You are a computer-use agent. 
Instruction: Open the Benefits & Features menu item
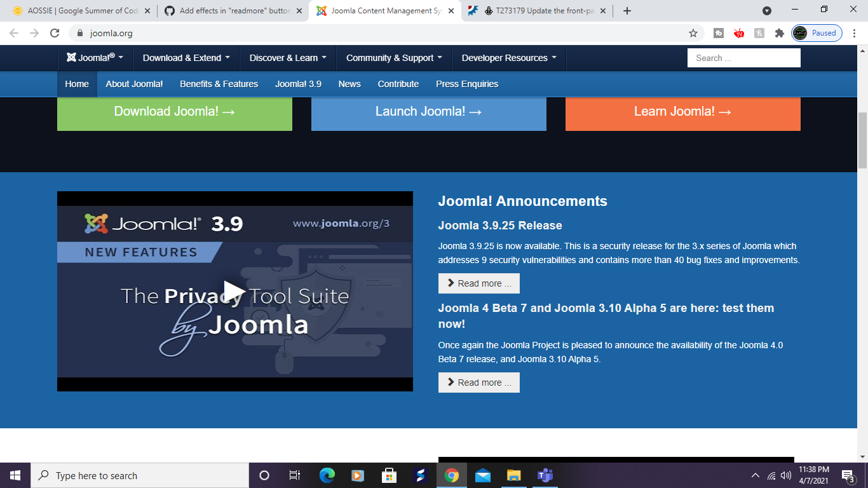(x=219, y=84)
